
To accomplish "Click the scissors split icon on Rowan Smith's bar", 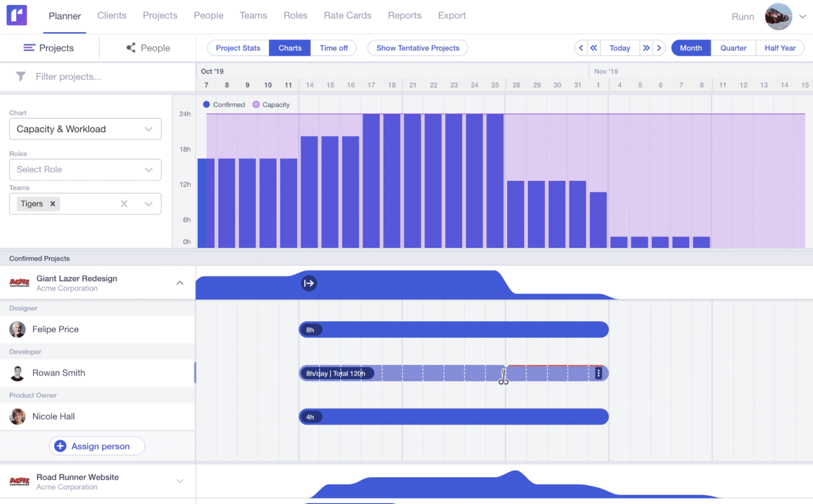I will click(503, 377).
